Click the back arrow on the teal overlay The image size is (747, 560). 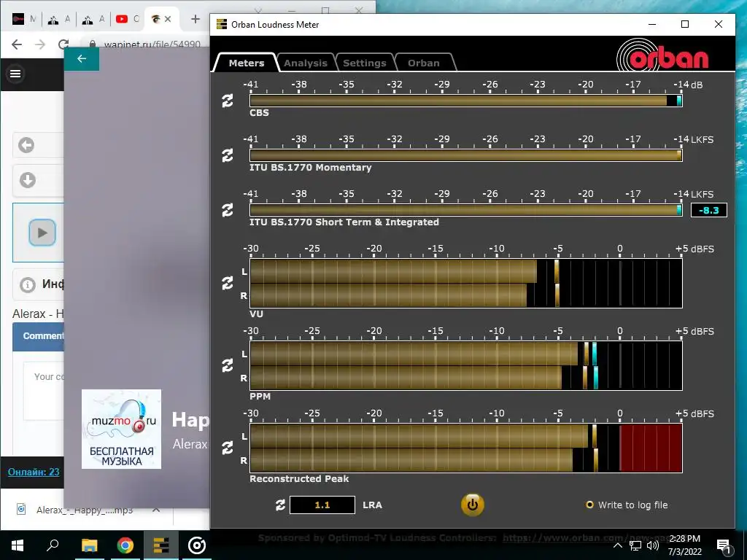click(x=82, y=58)
